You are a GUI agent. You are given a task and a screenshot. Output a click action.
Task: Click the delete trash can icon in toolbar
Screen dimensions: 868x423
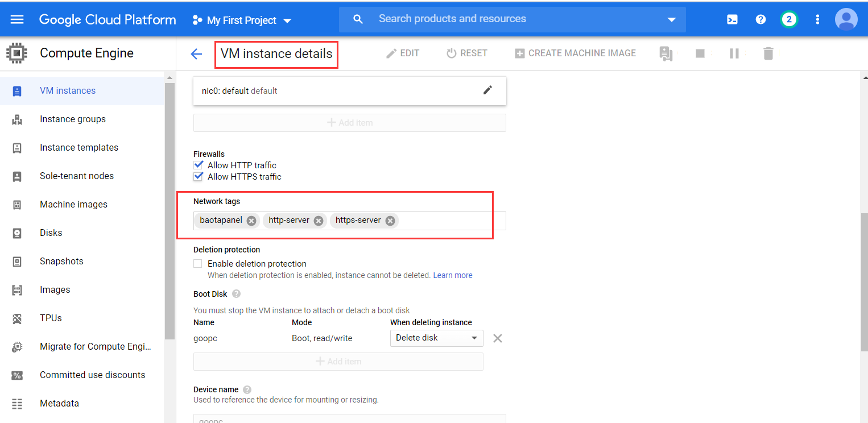point(768,53)
